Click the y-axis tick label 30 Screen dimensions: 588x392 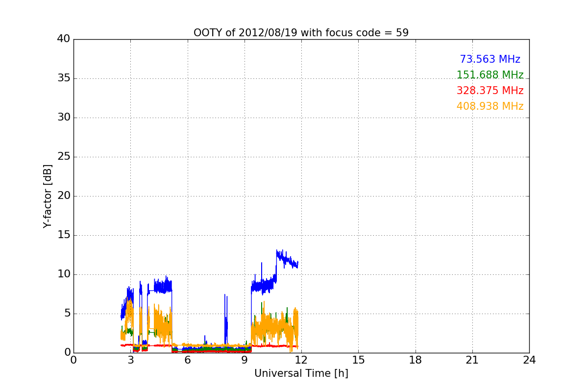[64, 118]
